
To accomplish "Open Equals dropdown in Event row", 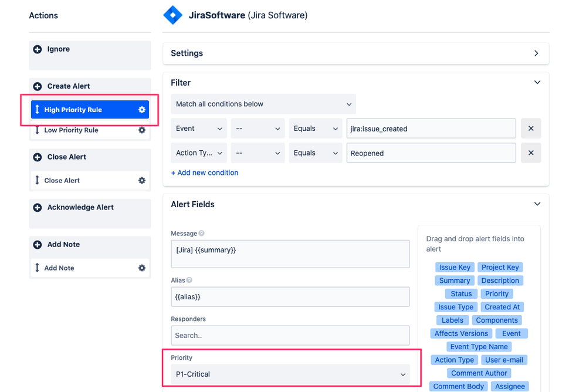I will pyautogui.click(x=316, y=129).
